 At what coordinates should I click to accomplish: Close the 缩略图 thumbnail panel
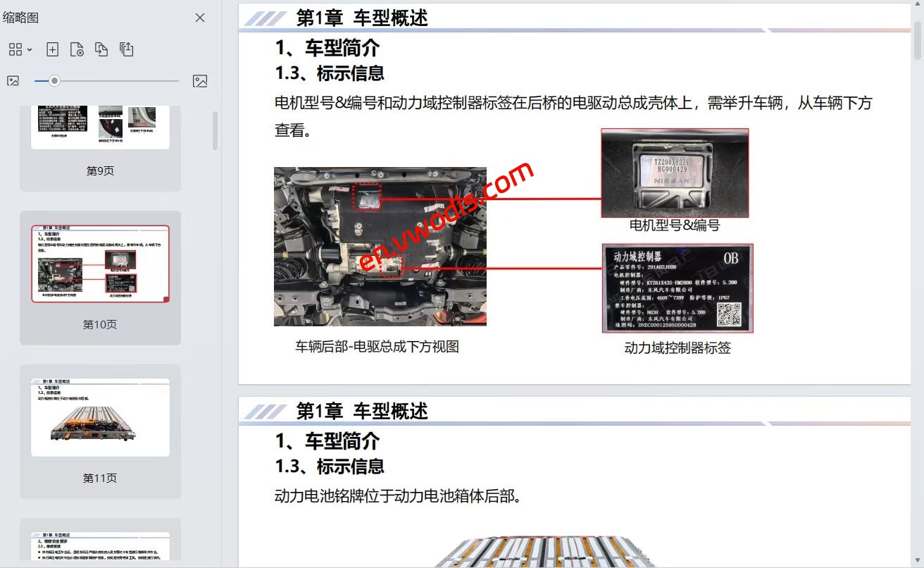click(199, 18)
